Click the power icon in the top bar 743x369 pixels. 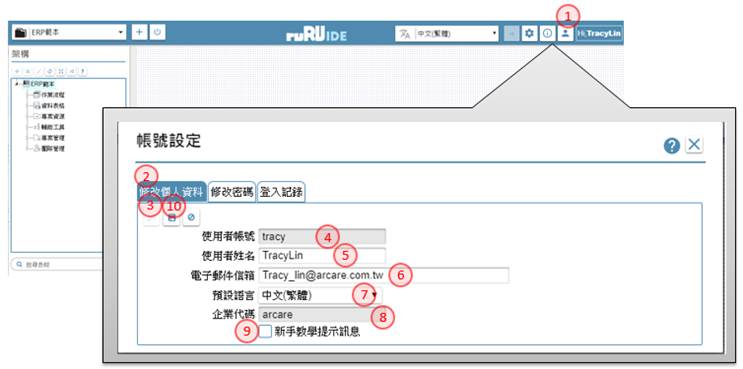[158, 32]
